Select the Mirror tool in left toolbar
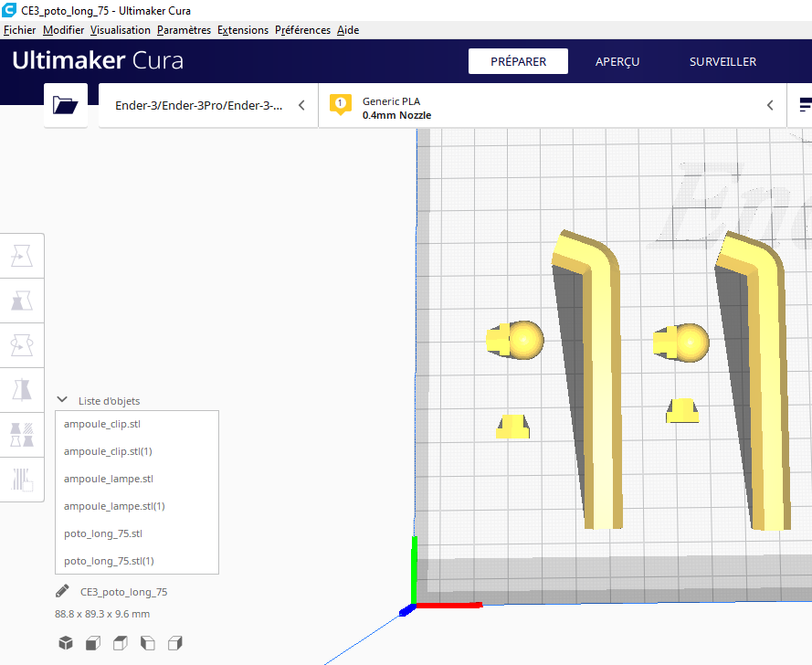 click(x=22, y=390)
